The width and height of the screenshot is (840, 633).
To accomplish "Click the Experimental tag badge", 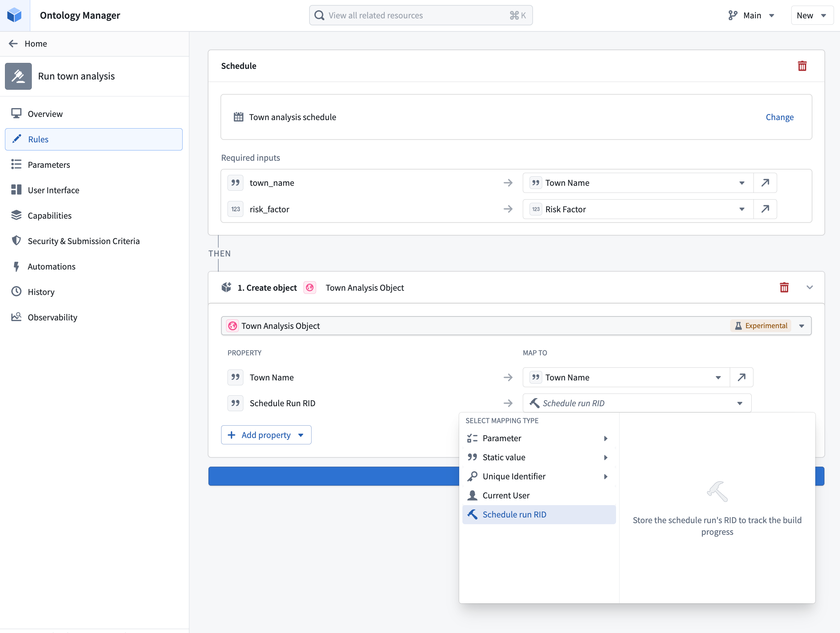I will click(x=761, y=326).
